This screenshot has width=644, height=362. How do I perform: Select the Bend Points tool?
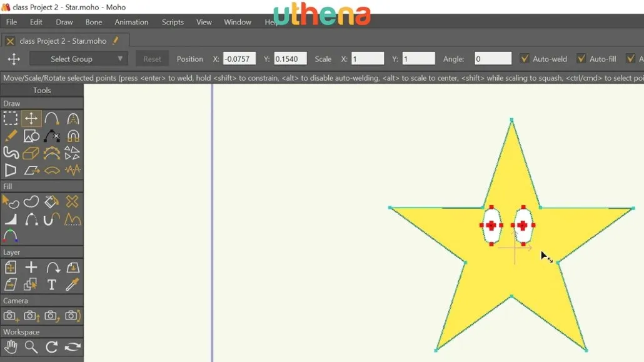click(52, 170)
